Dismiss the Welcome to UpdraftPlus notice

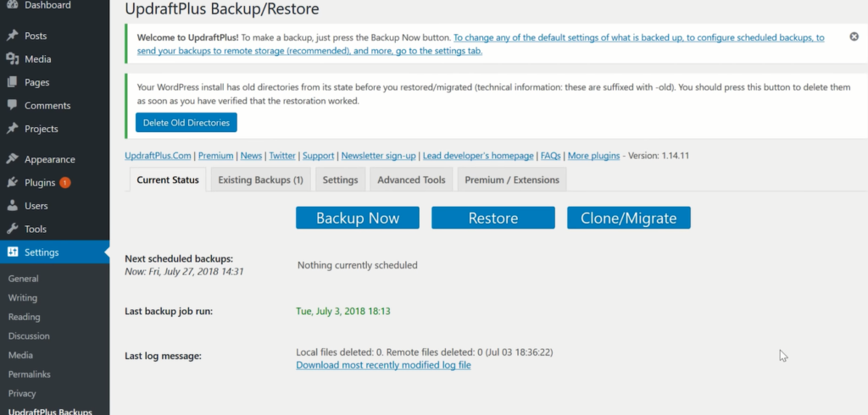click(854, 37)
